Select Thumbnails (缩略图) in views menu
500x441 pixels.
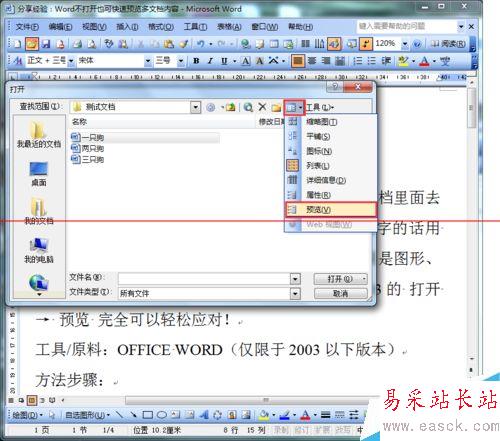pyautogui.click(x=331, y=122)
